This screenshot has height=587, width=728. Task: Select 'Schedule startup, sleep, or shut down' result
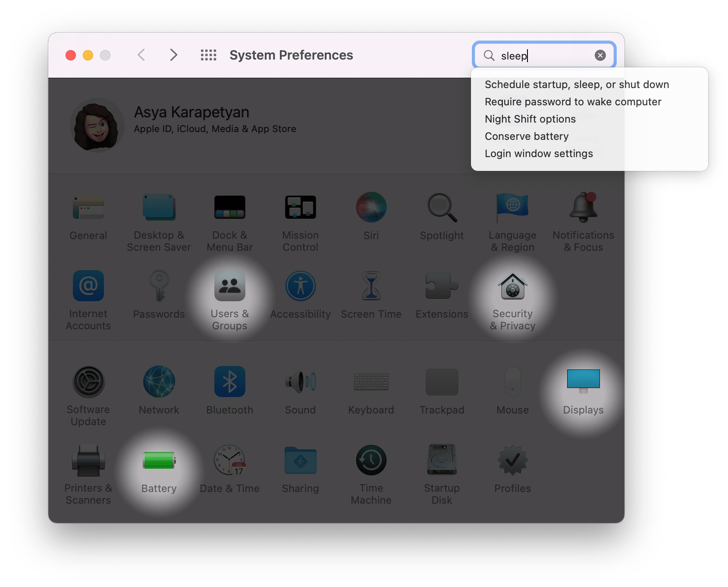coord(577,85)
